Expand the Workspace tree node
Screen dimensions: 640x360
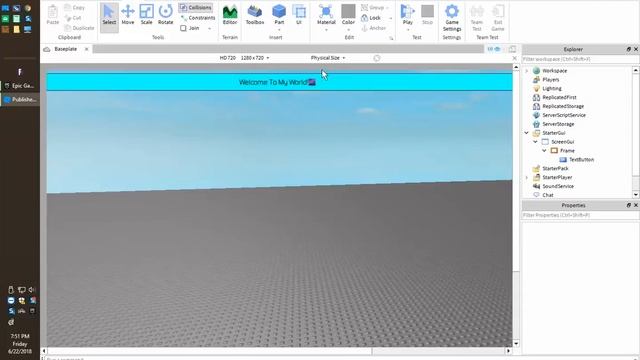(527, 71)
